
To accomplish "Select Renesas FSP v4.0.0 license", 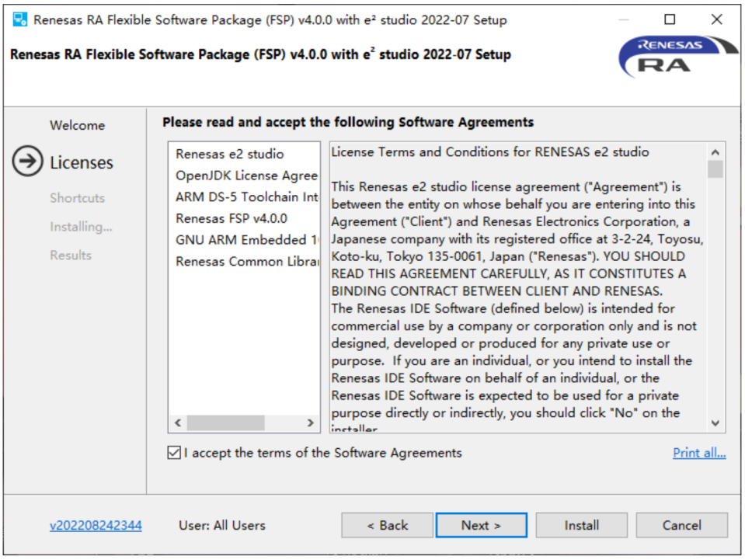I will tap(232, 218).
